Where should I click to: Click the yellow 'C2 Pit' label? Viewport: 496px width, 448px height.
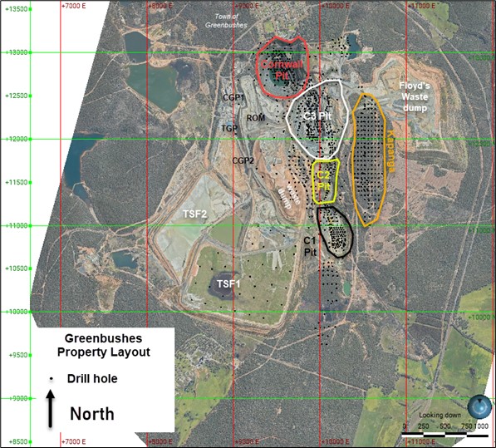pyautogui.click(x=323, y=180)
